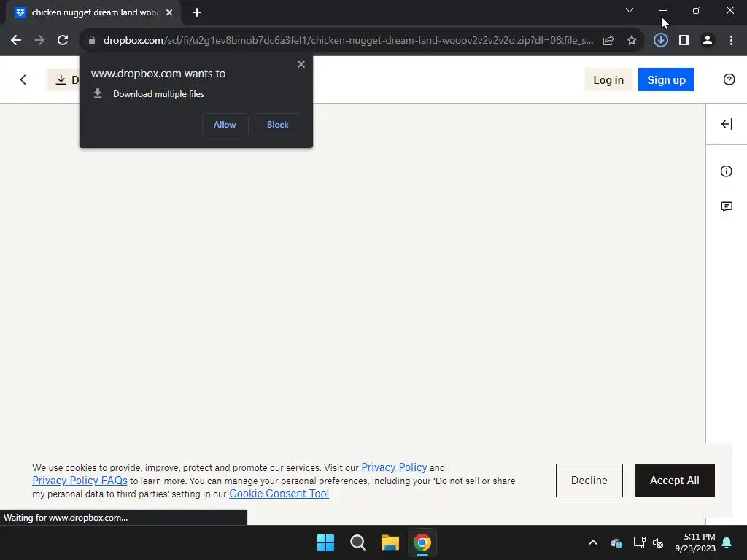The height and width of the screenshot is (560, 747).
Task: Open a new tab with the plus button
Action: [197, 12]
